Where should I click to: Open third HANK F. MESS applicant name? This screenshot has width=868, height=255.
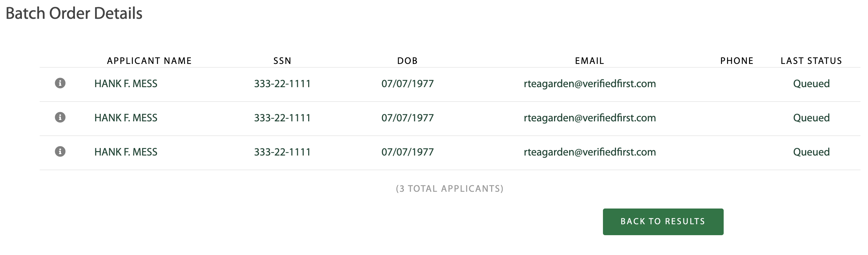126,152
